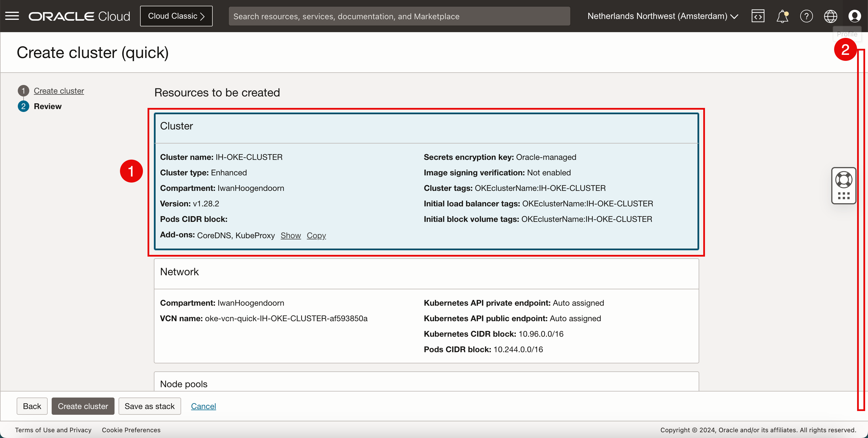Expand the Netherlands Northwest region selector
868x438 pixels.
click(x=662, y=16)
